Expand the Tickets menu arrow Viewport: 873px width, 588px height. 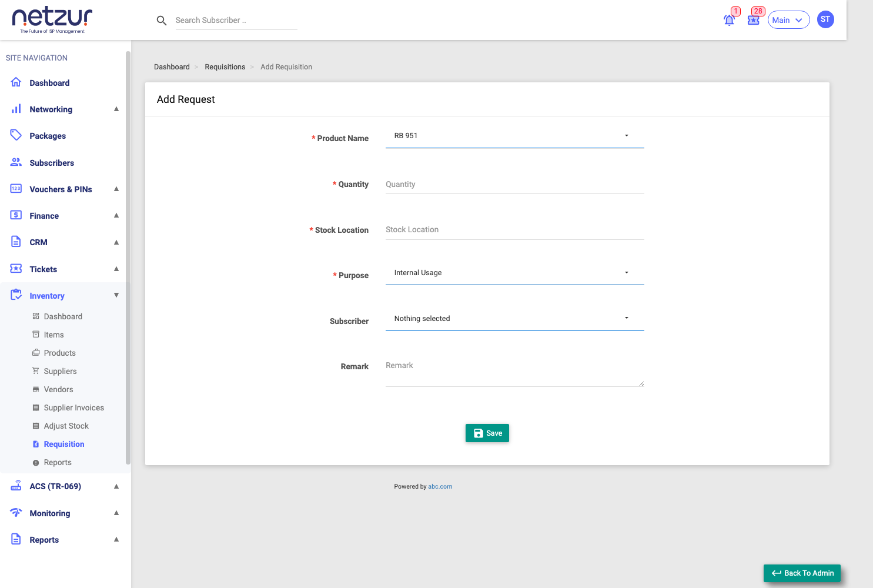116,269
